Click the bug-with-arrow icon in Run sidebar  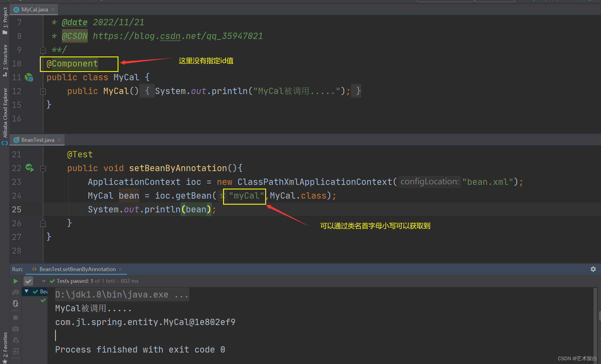point(15,340)
